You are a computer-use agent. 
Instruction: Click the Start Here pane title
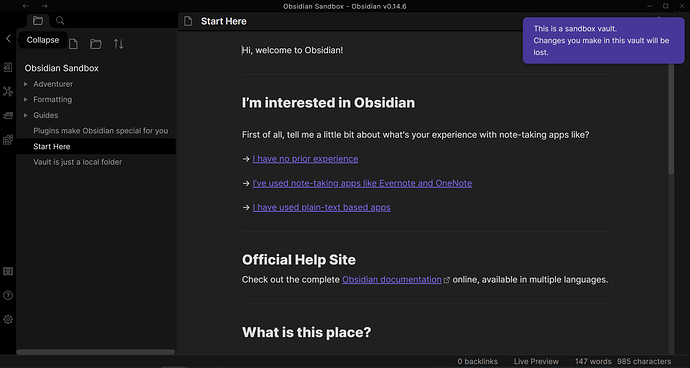point(224,21)
